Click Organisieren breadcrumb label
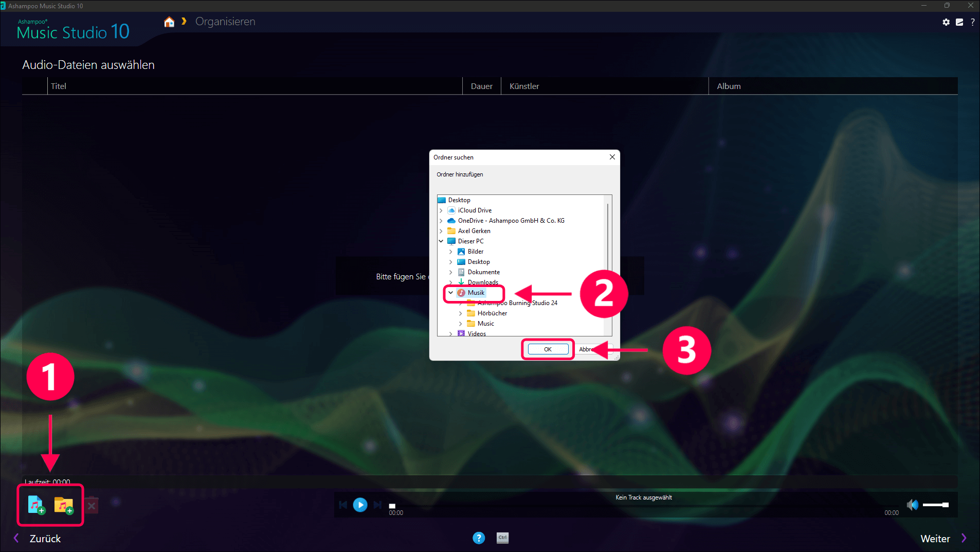 point(225,22)
